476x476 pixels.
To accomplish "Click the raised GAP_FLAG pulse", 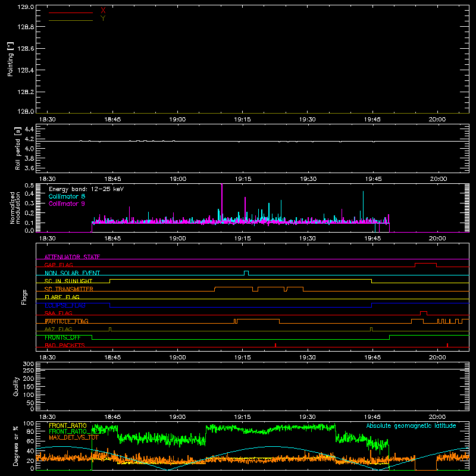I will coord(425,264).
